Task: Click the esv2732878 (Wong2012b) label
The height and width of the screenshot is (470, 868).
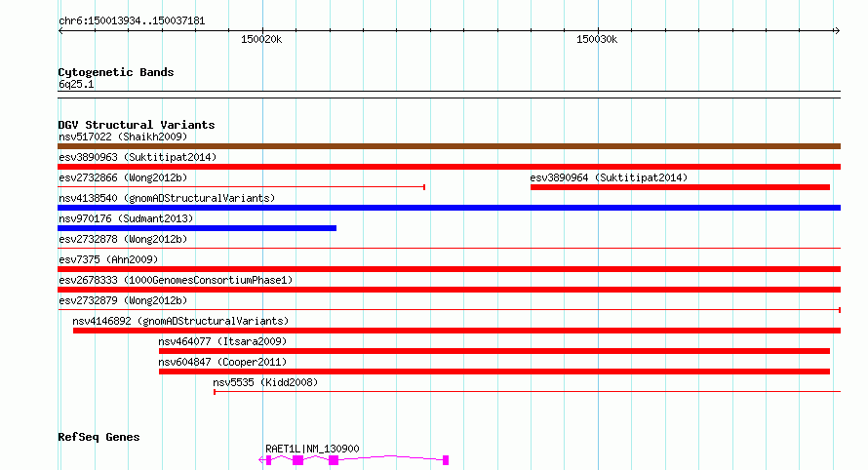Action: click(123, 239)
